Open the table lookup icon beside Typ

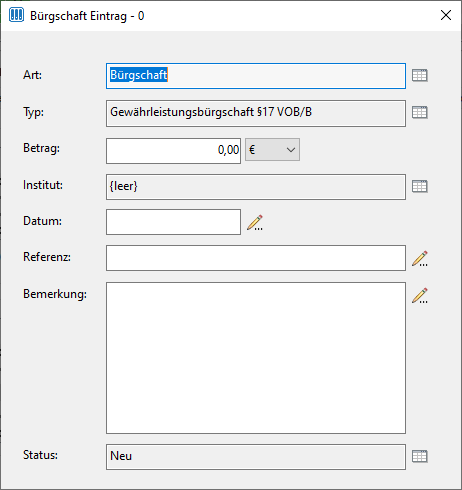pyautogui.click(x=419, y=112)
